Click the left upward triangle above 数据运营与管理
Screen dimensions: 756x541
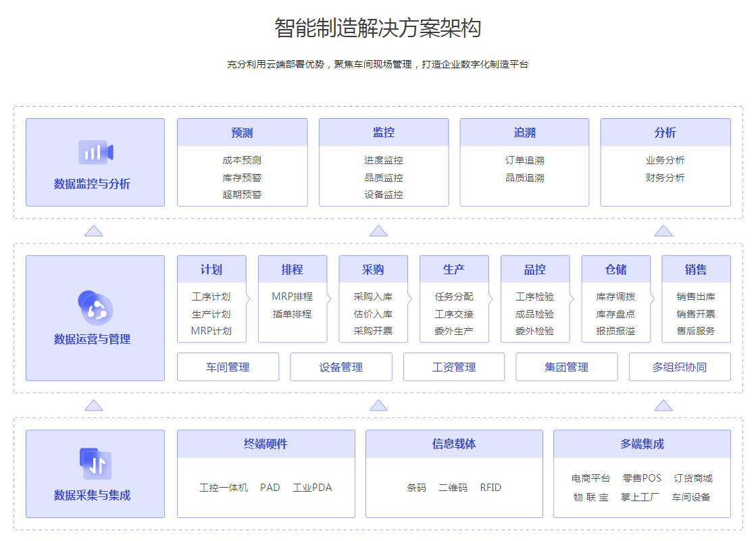[x=94, y=231]
